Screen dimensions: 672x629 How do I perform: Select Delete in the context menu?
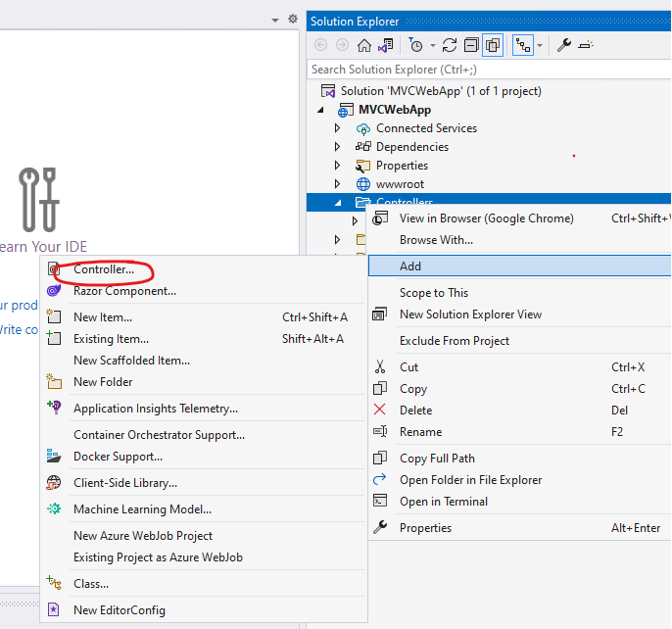pyautogui.click(x=415, y=411)
